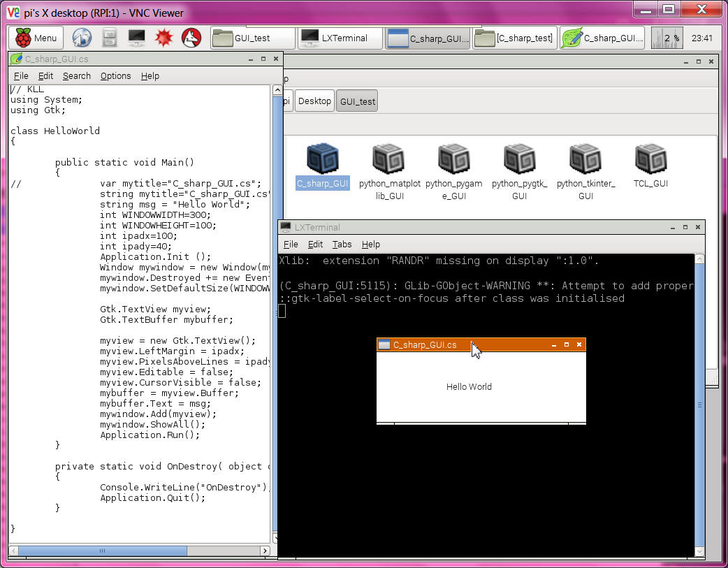Click the Desktop path button

[314, 101]
